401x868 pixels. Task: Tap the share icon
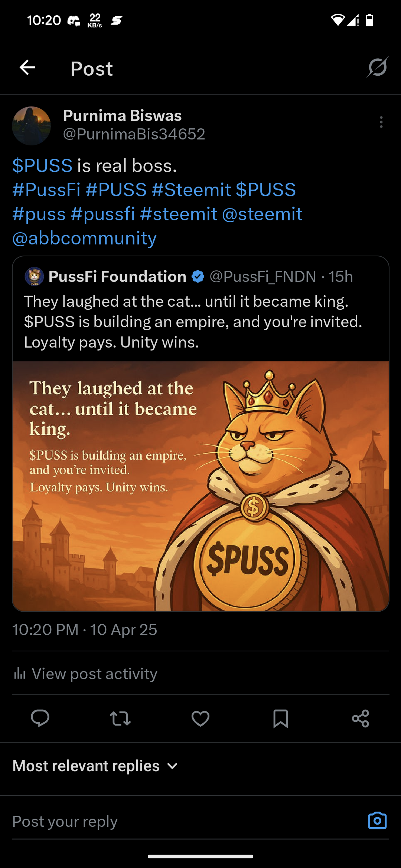click(x=360, y=718)
